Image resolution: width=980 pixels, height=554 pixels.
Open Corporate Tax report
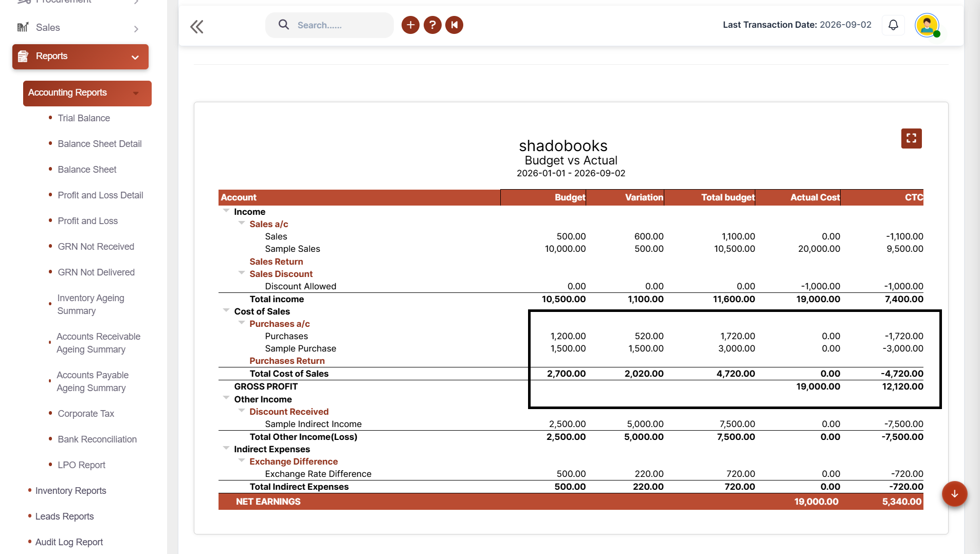[x=86, y=414]
